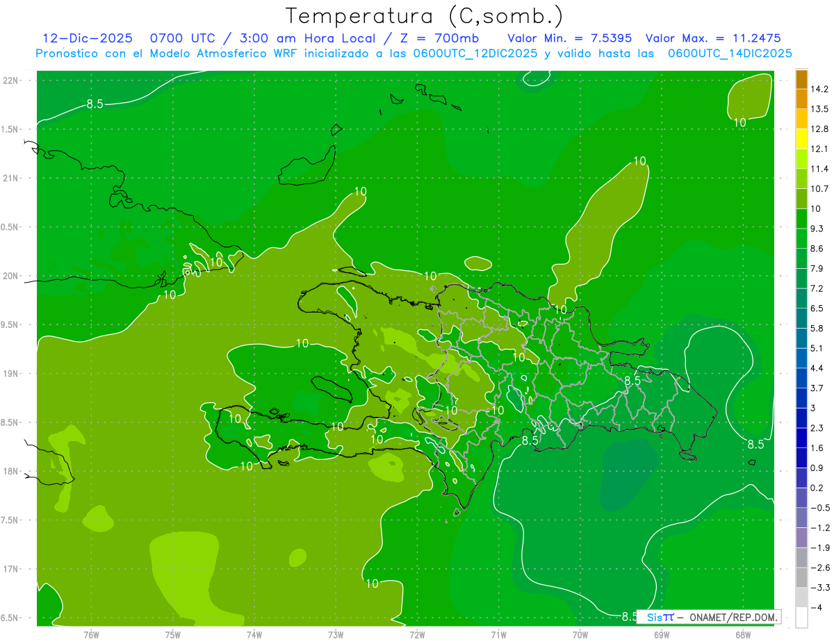Click the '11.4' color bar label

(x=819, y=169)
